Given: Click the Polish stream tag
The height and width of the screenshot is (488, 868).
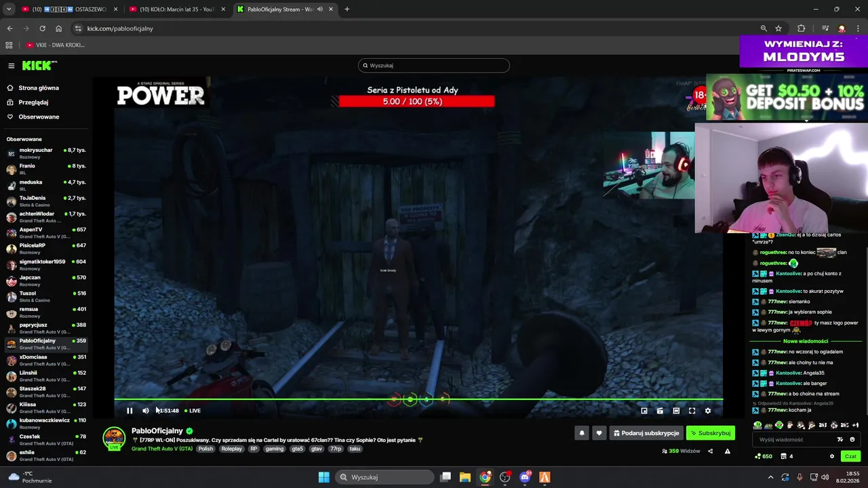Looking at the screenshot, I should tap(205, 449).
